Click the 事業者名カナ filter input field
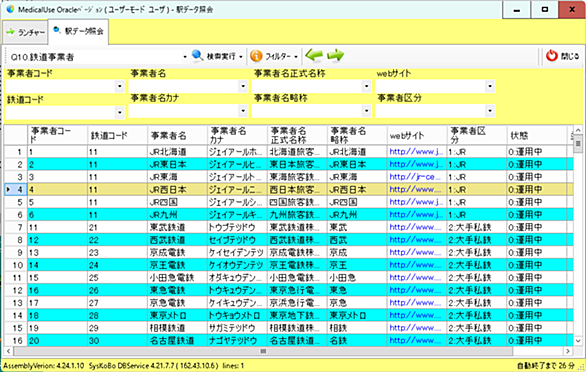The height and width of the screenshot is (372, 586). (x=184, y=111)
